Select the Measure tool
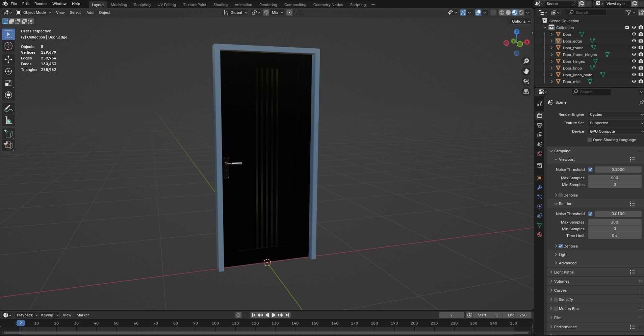644x336 pixels. 8,121
